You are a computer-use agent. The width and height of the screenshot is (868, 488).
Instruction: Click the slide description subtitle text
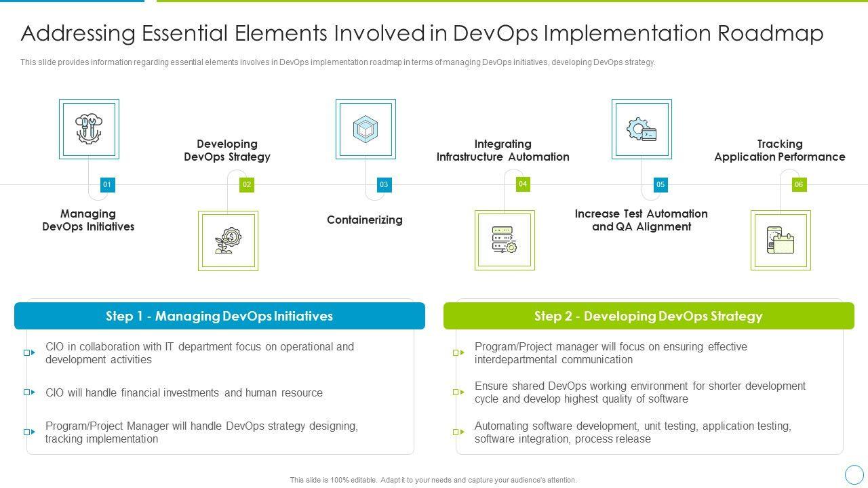(x=338, y=62)
